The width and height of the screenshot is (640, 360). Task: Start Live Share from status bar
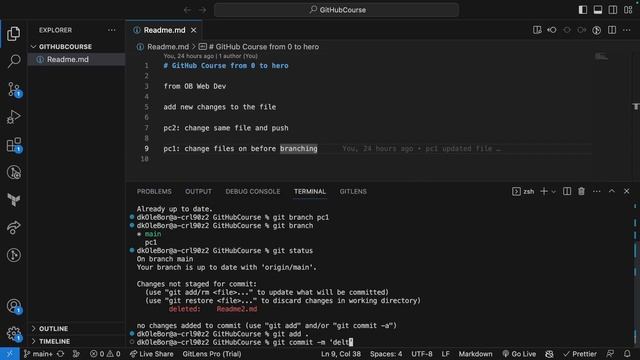pyautogui.click(x=151, y=354)
